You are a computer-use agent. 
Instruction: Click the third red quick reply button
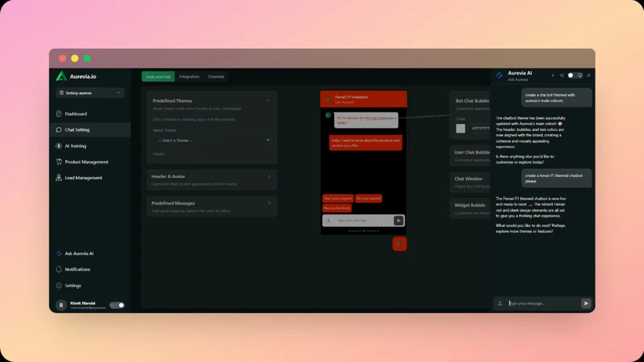click(336, 208)
